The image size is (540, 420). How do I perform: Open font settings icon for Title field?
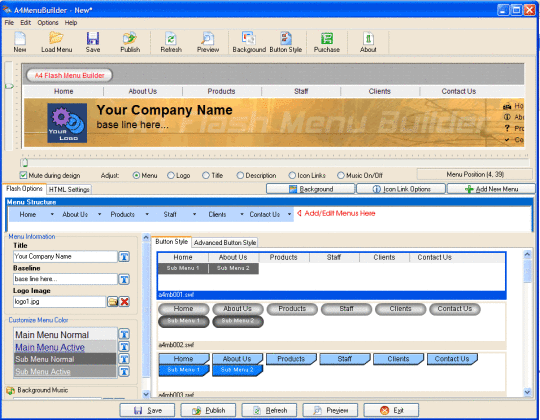tap(124, 256)
